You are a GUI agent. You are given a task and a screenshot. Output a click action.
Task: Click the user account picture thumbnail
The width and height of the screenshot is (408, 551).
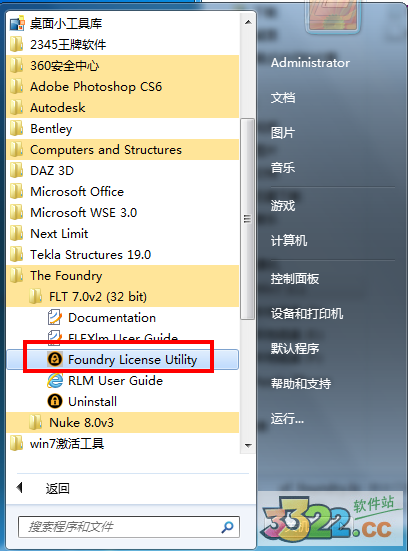(332, 15)
